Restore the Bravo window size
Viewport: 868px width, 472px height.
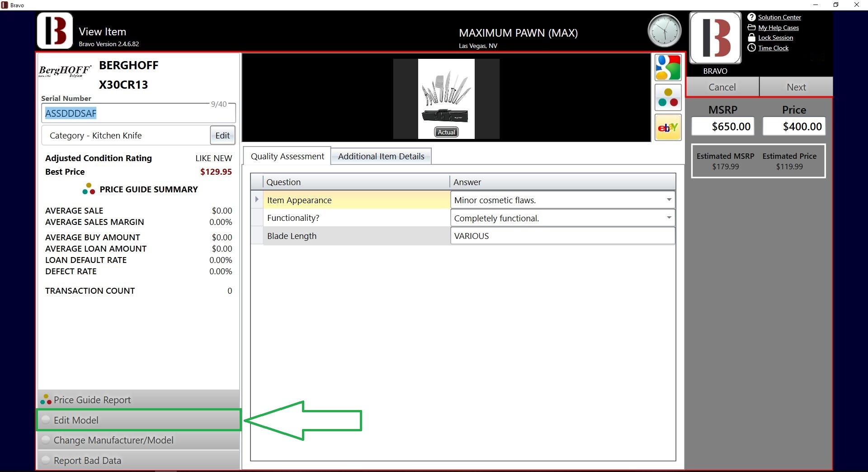pyautogui.click(x=836, y=5)
